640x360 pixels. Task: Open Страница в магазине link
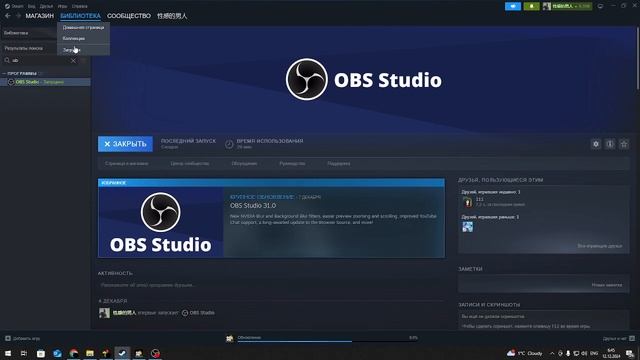[x=127, y=164]
